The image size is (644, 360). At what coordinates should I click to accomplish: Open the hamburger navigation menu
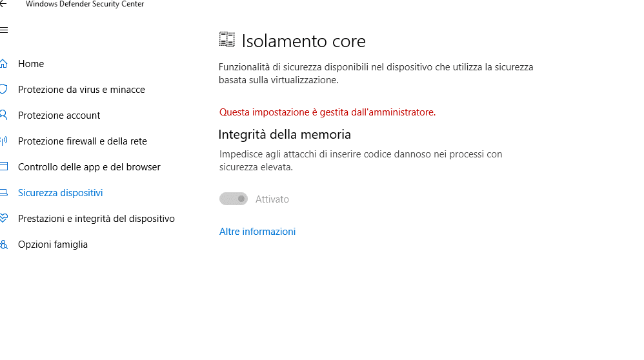pyautogui.click(x=3, y=30)
